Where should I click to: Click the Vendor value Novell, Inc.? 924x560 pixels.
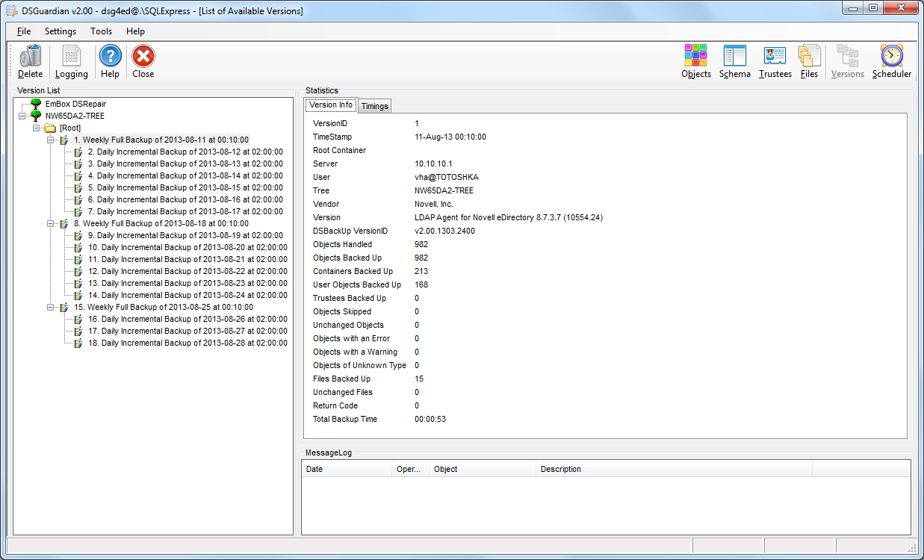pos(434,204)
